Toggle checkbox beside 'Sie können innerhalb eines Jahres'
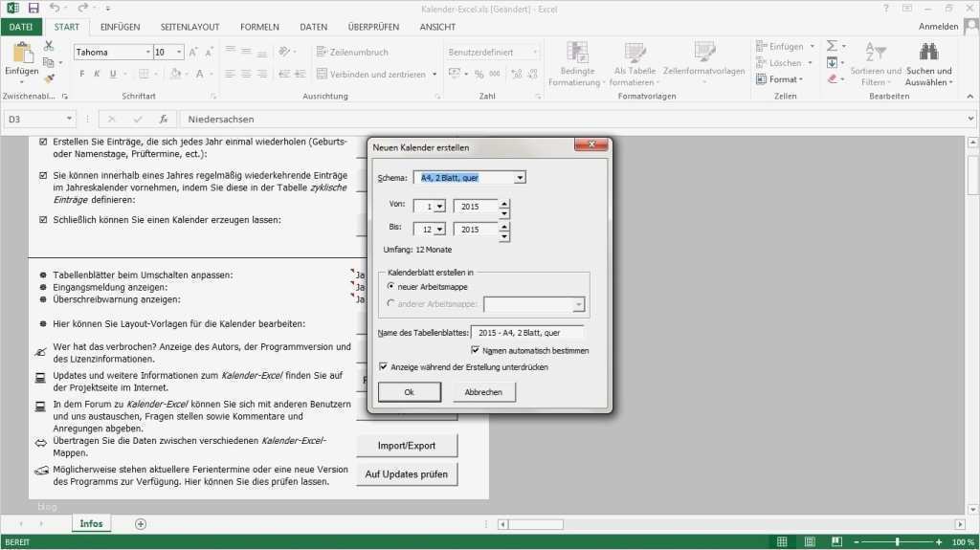980x550 pixels. point(43,176)
